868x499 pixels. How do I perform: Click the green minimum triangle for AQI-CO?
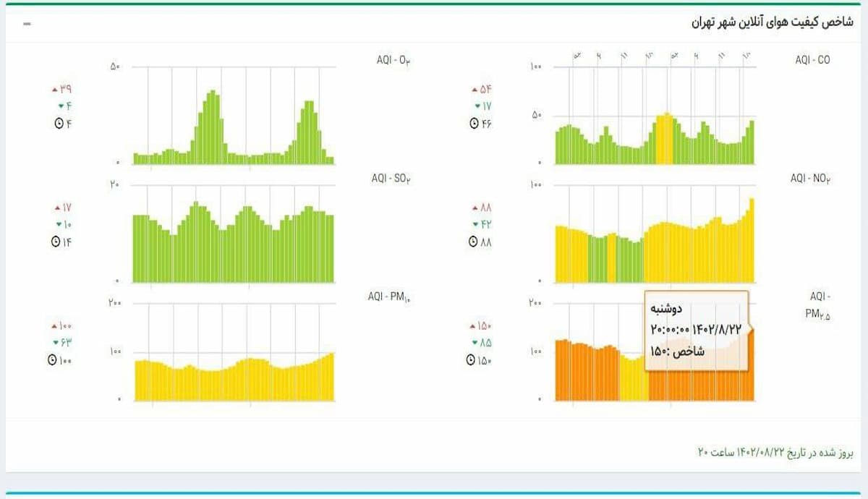pos(477,106)
